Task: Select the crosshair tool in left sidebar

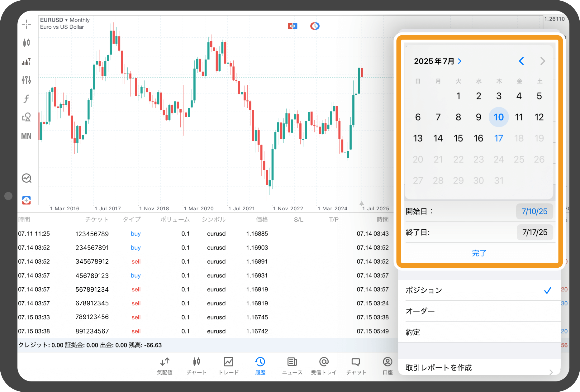Action: coord(26,24)
